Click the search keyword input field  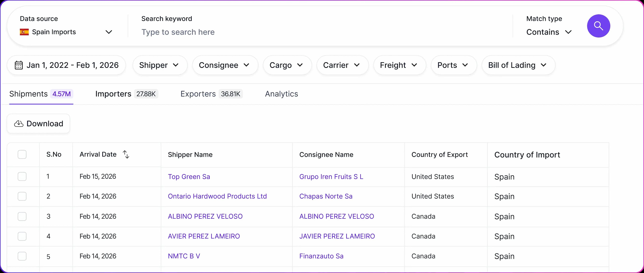click(x=300, y=32)
